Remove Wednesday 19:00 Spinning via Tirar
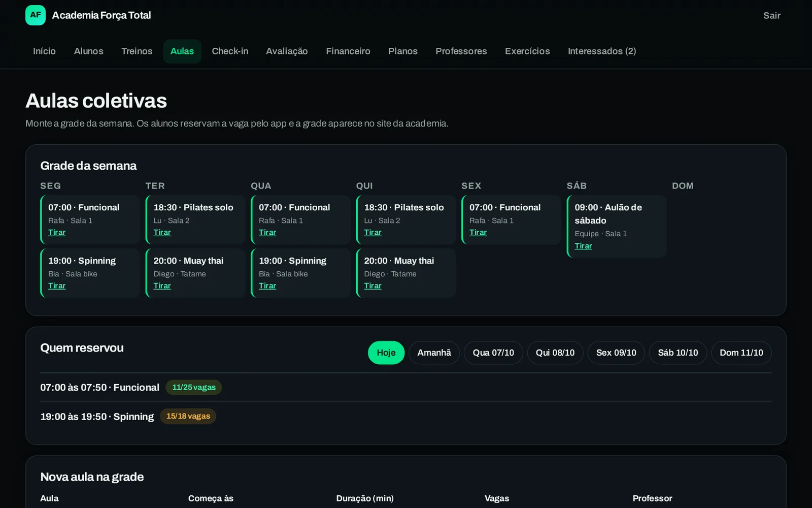This screenshot has height=508, width=812. pyautogui.click(x=267, y=285)
